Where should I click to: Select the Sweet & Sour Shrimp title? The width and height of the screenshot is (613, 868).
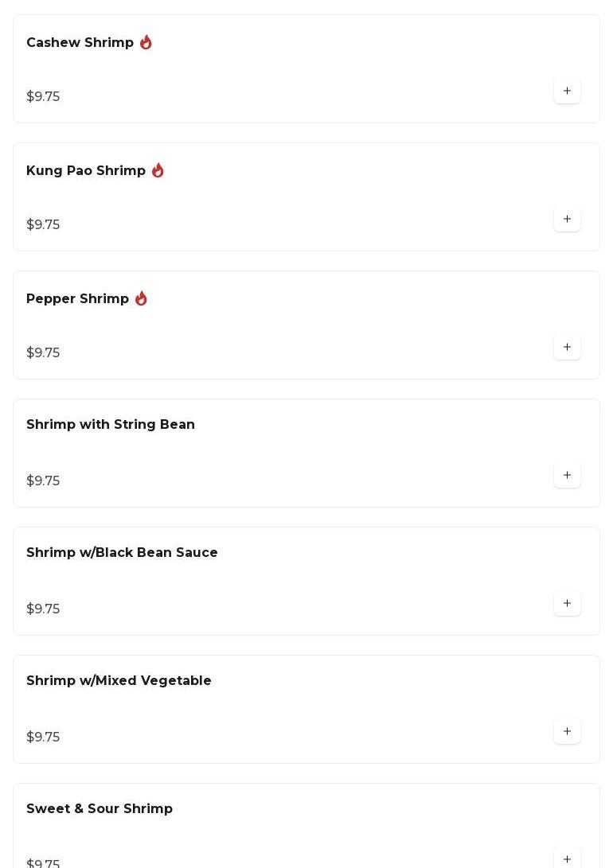[x=100, y=809]
